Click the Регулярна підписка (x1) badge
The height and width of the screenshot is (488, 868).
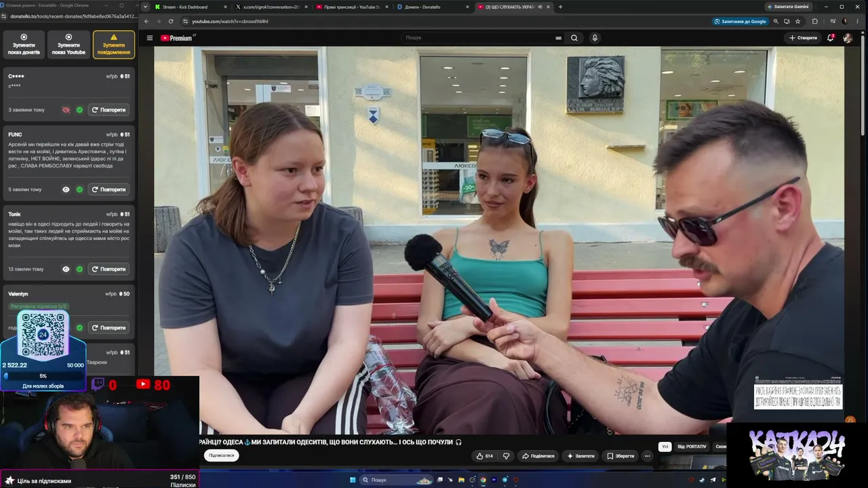click(39, 307)
